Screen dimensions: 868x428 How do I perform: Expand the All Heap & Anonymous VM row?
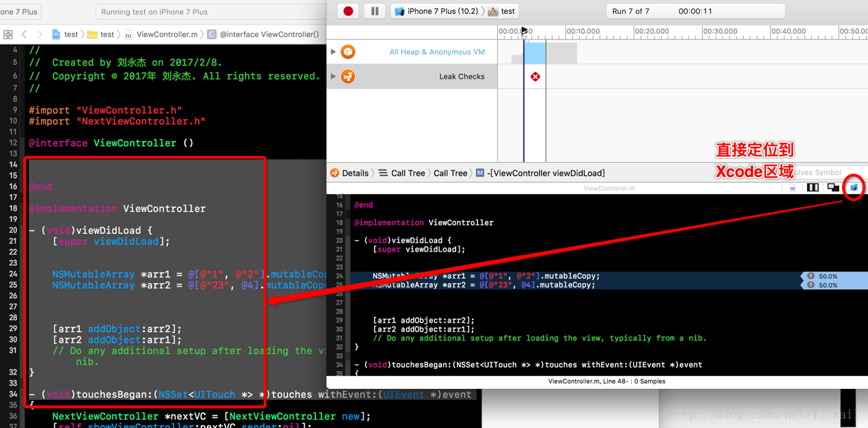click(x=333, y=52)
